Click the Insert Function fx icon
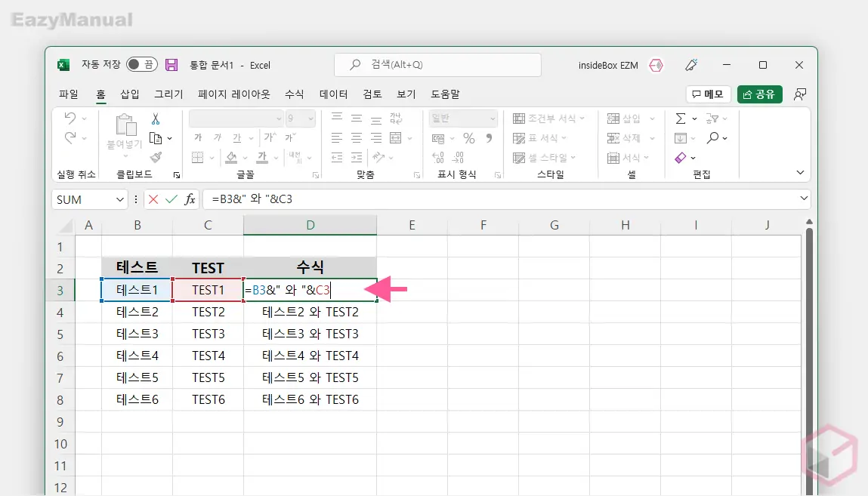Image resolution: width=868 pixels, height=496 pixels. (x=190, y=199)
